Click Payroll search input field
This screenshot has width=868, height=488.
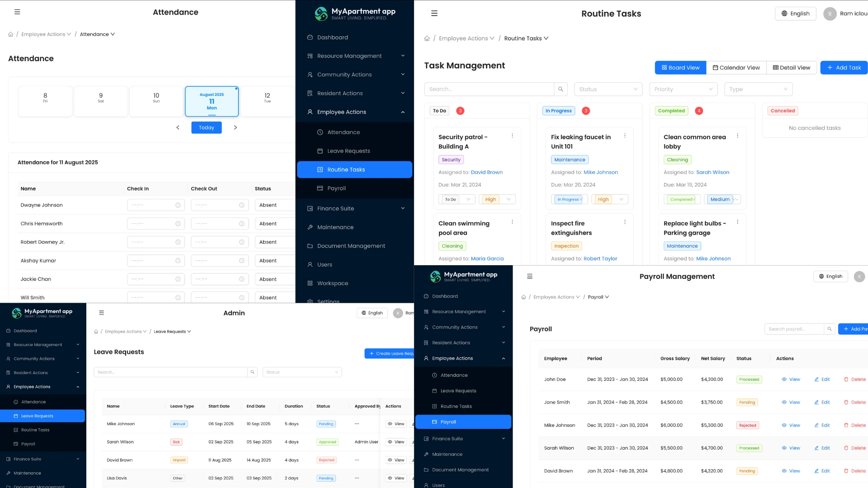pos(794,329)
